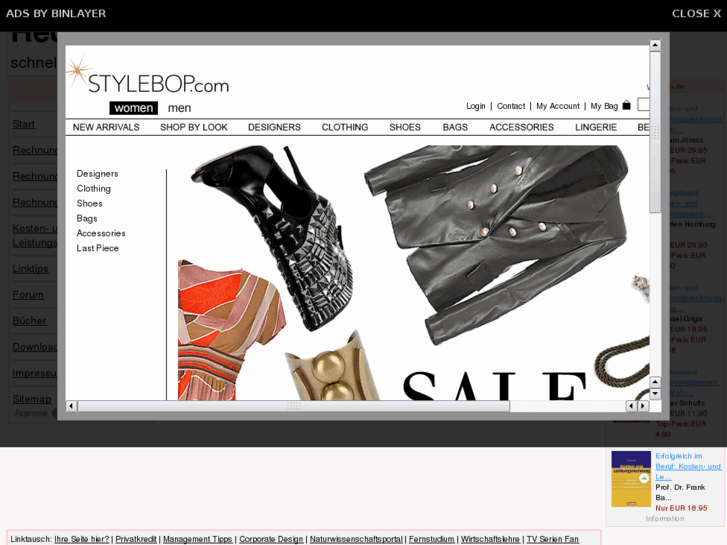Open the SHOP BY LOOK menu

point(194,127)
